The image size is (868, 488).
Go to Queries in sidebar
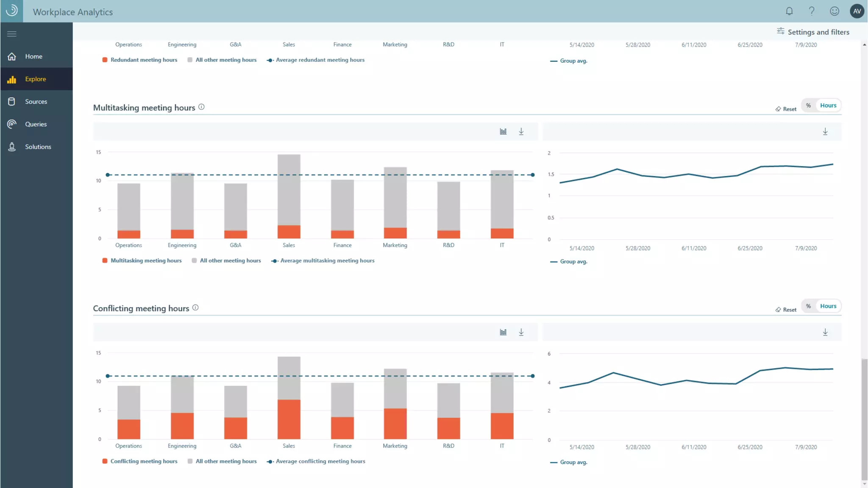[x=36, y=124]
